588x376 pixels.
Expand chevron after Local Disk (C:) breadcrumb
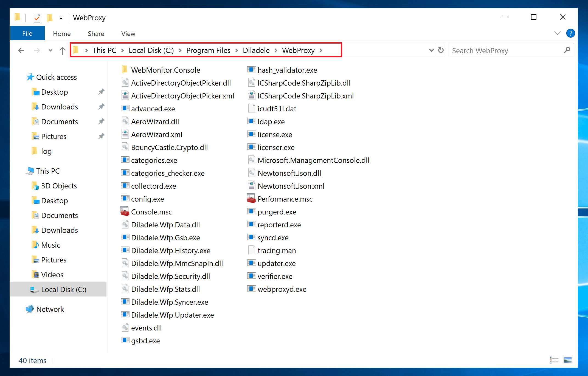point(180,50)
